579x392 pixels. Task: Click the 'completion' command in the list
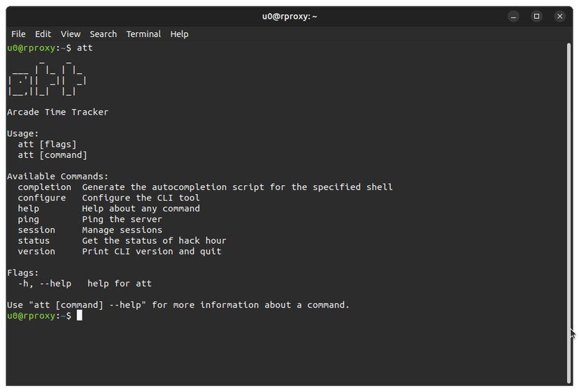[x=44, y=187]
